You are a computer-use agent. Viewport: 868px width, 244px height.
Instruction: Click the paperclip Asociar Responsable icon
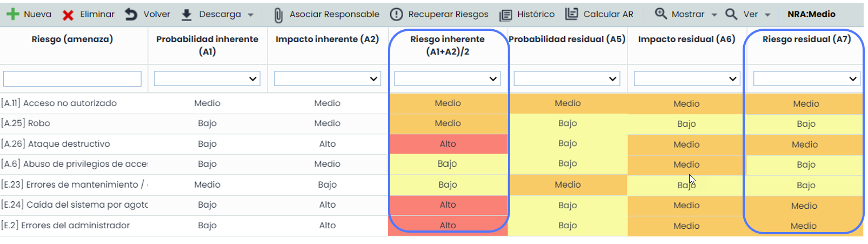[278, 15]
